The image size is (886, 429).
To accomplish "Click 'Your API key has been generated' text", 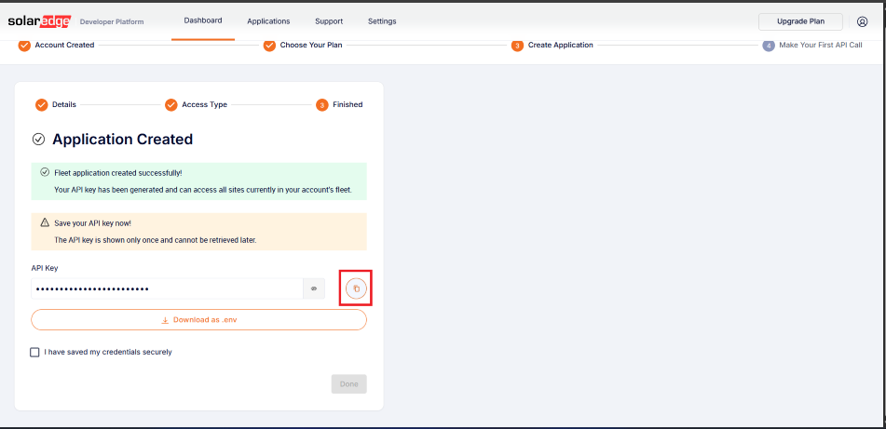I will point(203,190).
